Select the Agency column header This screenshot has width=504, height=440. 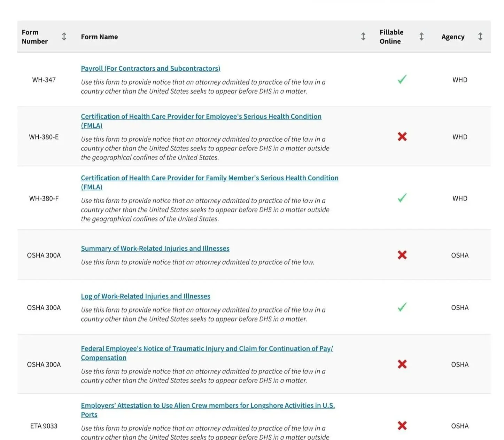[453, 37]
